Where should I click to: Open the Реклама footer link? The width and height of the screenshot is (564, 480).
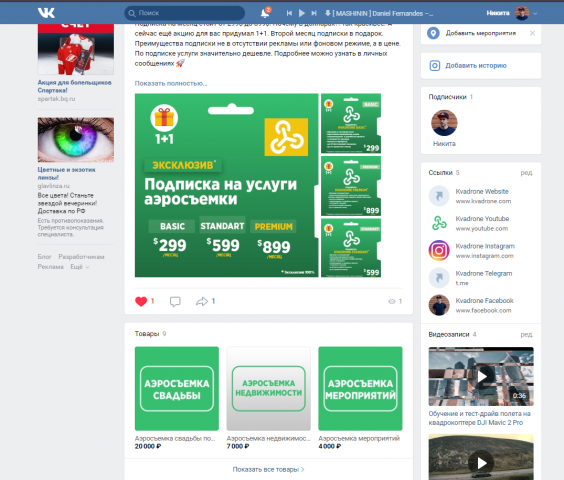pyautogui.click(x=51, y=267)
